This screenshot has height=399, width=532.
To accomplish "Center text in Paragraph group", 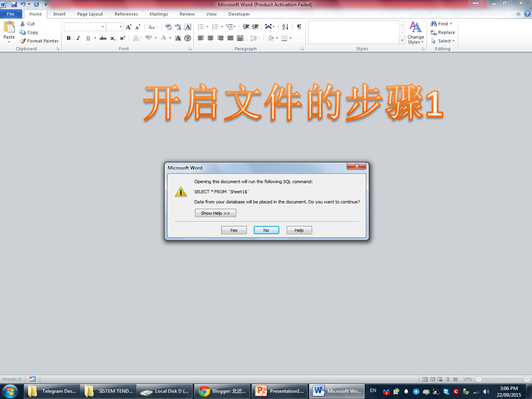I will (211, 38).
